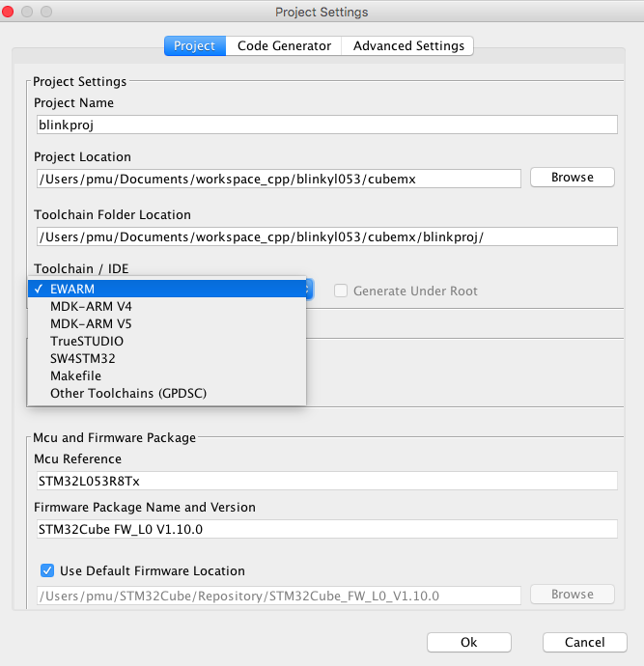Cancel the Project Settings dialog

click(x=585, y=642)
